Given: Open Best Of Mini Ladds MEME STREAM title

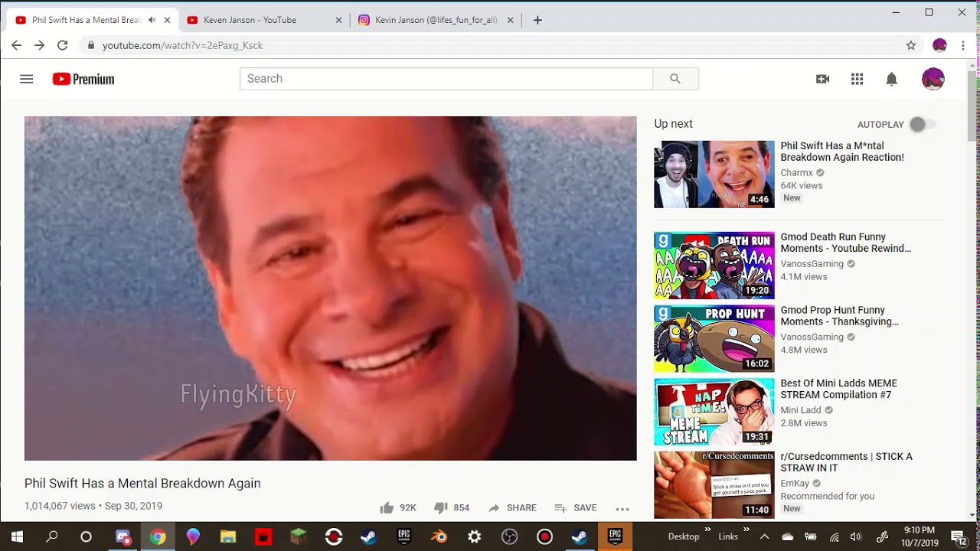Looking at the screenshot, I should point(839,389).
